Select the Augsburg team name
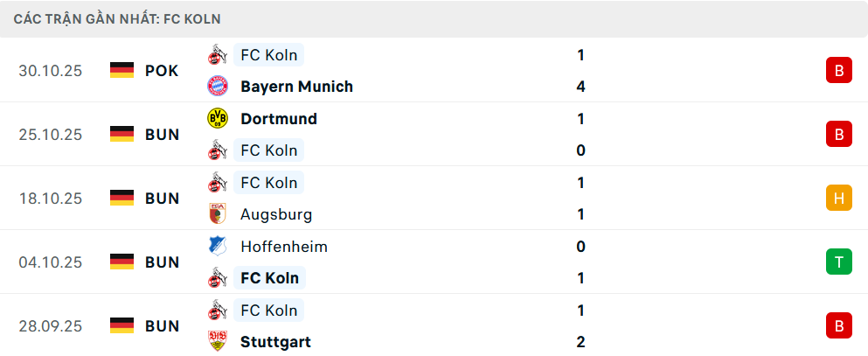The image size is (868, 356). 275,214
